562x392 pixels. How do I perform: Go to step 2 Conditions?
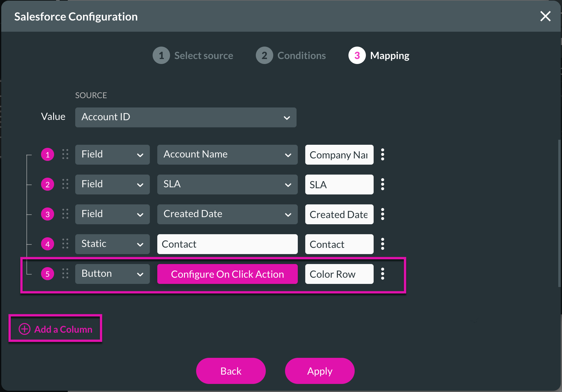coord(291,56)
